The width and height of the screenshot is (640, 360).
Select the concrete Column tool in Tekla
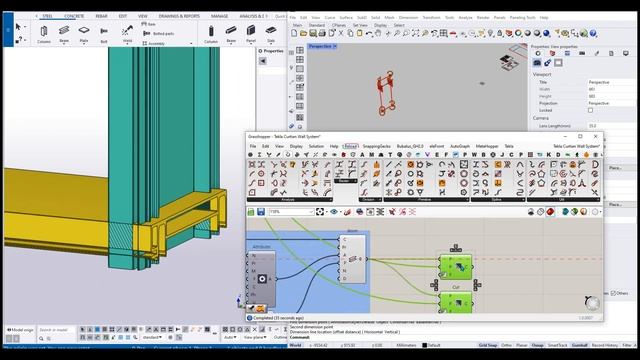point(211,34)
